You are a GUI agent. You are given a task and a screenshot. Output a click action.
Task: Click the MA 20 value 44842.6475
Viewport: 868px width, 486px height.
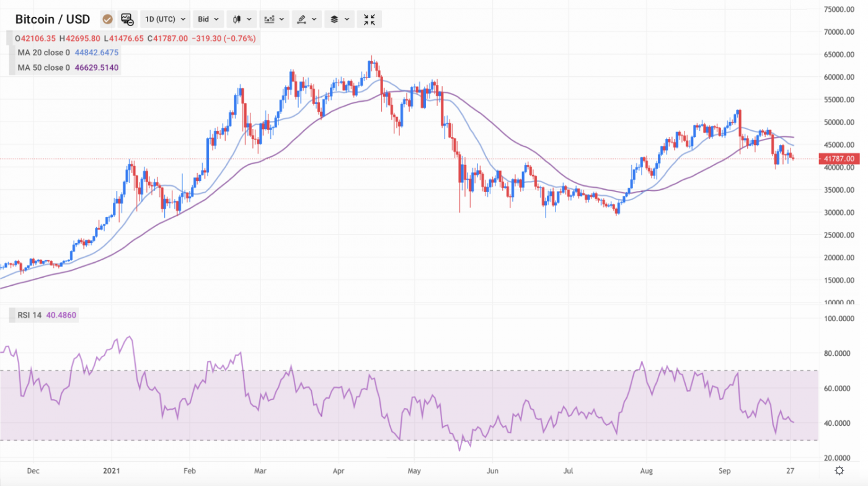click(97, 53)
